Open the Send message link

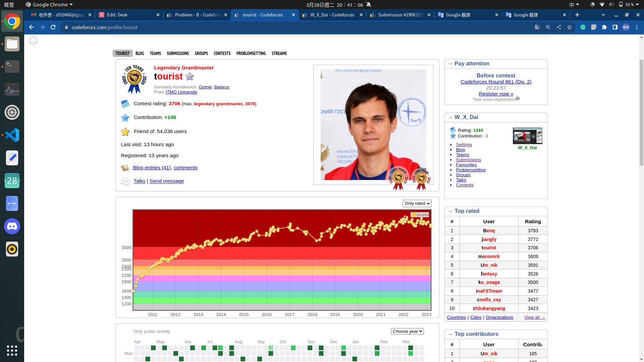[167, 181]
